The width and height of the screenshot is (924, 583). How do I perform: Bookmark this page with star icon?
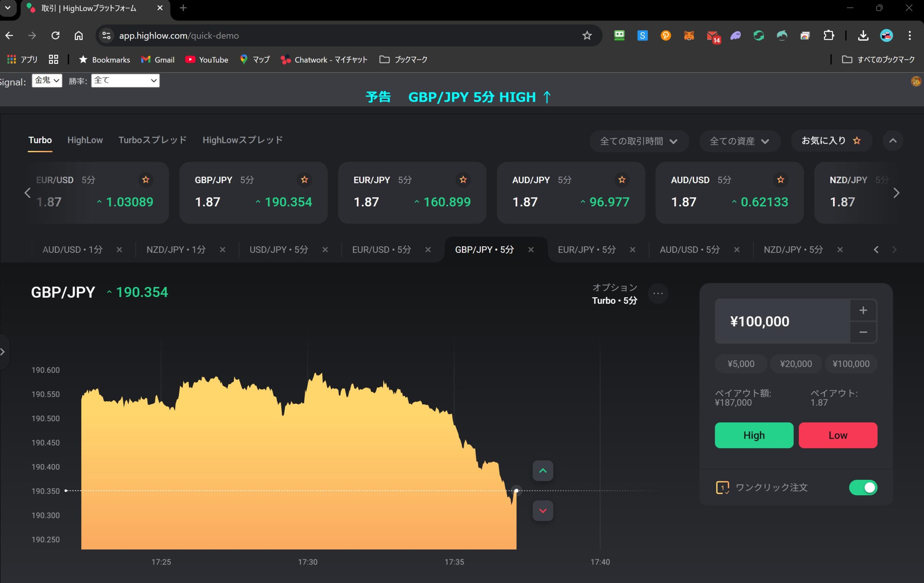coord(587,36)
